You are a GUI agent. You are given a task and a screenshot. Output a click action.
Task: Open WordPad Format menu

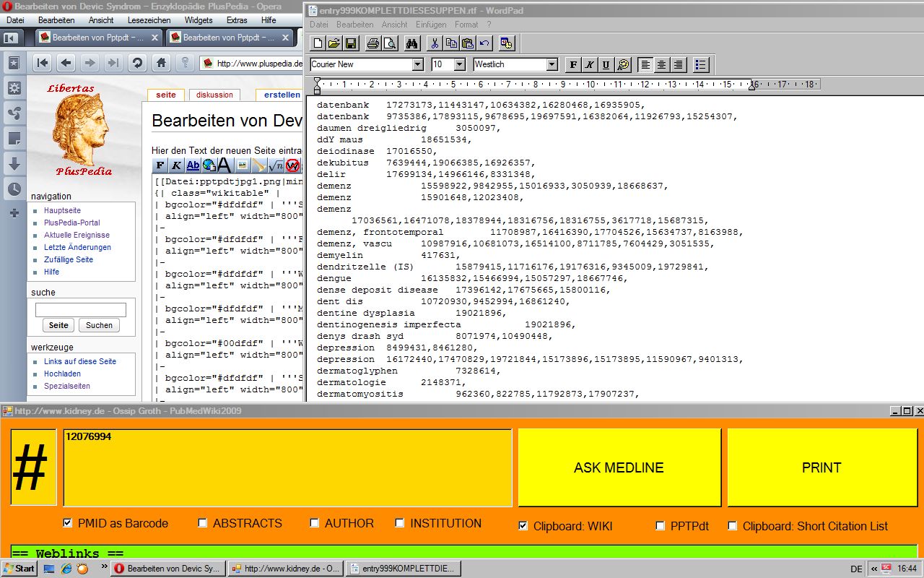pyautogui.click(x=466, y=25)
